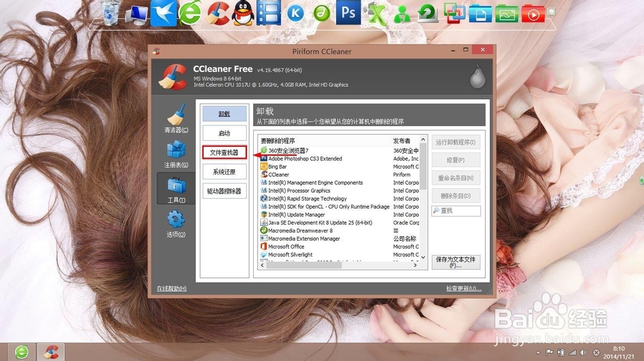Open the Options (选项) gear section
Viewport: 644px width, 361px height.
click(176, 223)
